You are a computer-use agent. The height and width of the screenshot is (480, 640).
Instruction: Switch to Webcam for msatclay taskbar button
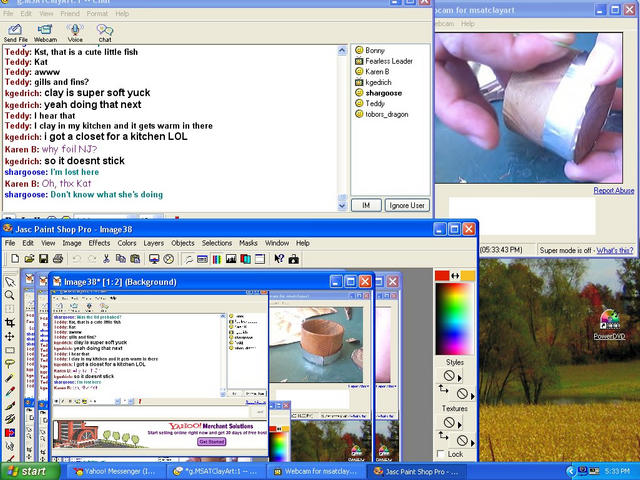316,471
